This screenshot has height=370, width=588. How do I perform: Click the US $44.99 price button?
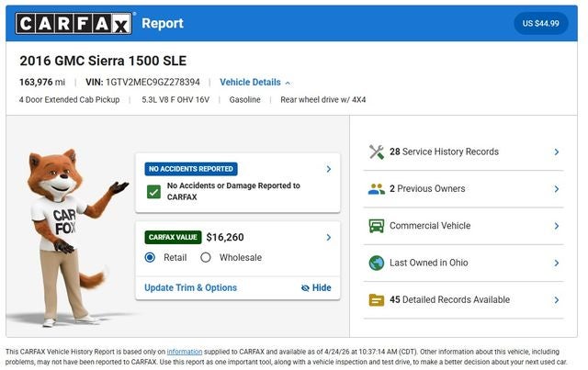[x=540, y=23]
